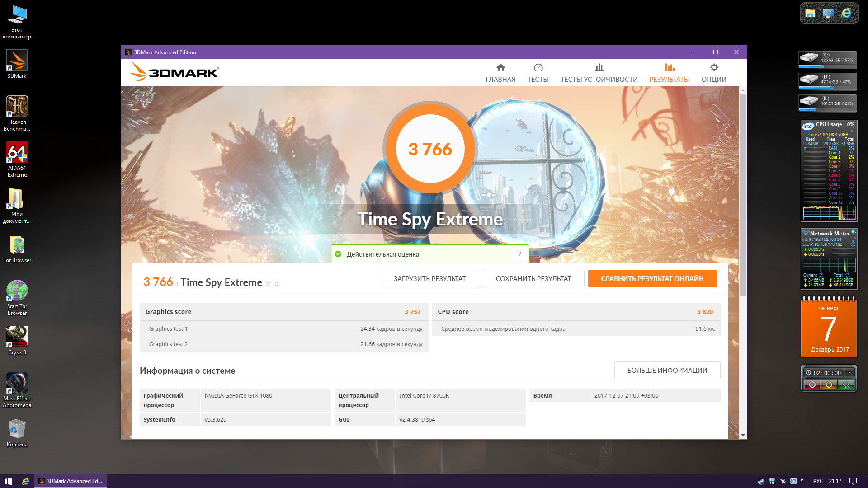Click the question mark help next to Действительная оценка
This screenshot has height=488, width=868.
tap(520, 254)
